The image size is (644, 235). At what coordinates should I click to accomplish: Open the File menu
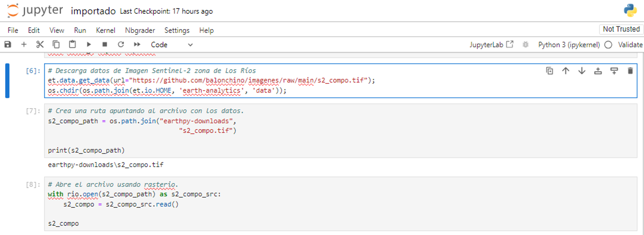click(x=13, y=30)
